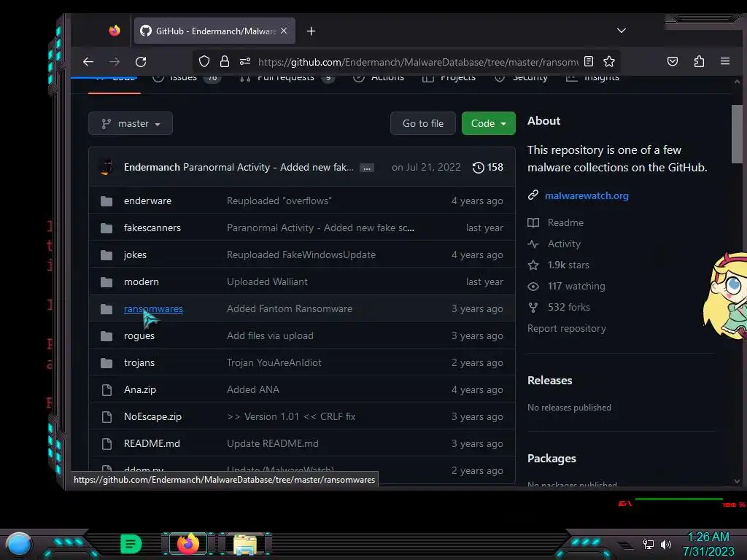Image resolution: width=747 pixels, height=560 pixels.
Task: Visit the malwarewatch.org link
Action: 587,195
